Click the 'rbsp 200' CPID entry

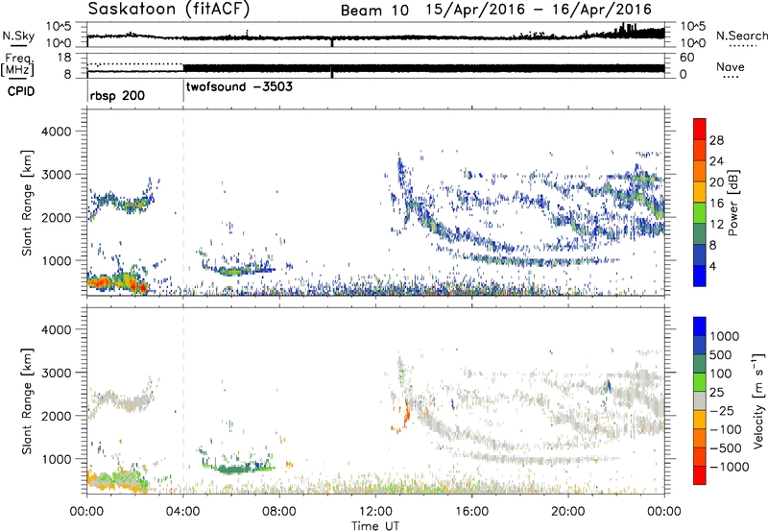pos(117,95)
